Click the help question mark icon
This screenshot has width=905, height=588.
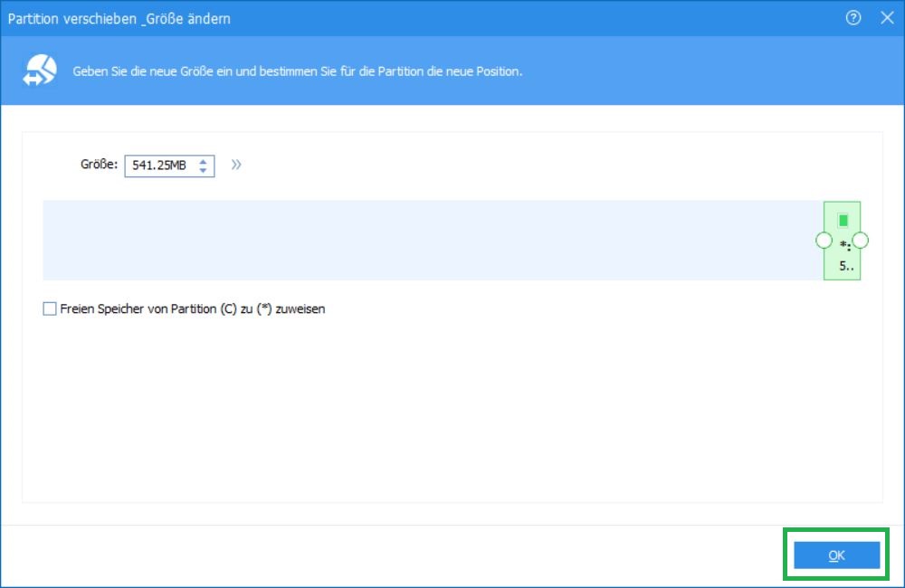coord(853,18)
